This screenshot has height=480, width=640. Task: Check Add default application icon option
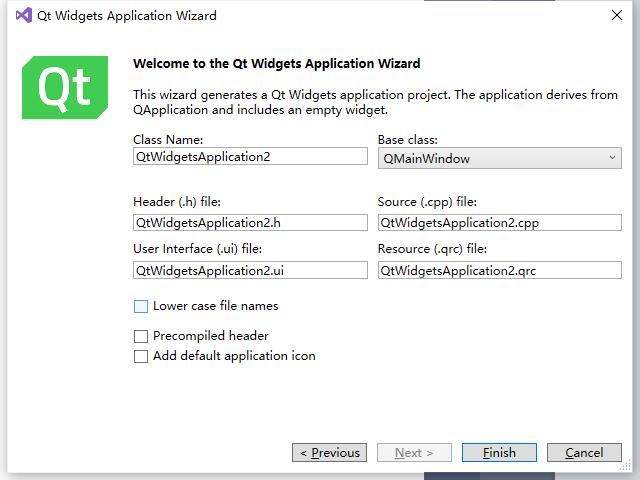pyautogui.click(x=141, y=356)
